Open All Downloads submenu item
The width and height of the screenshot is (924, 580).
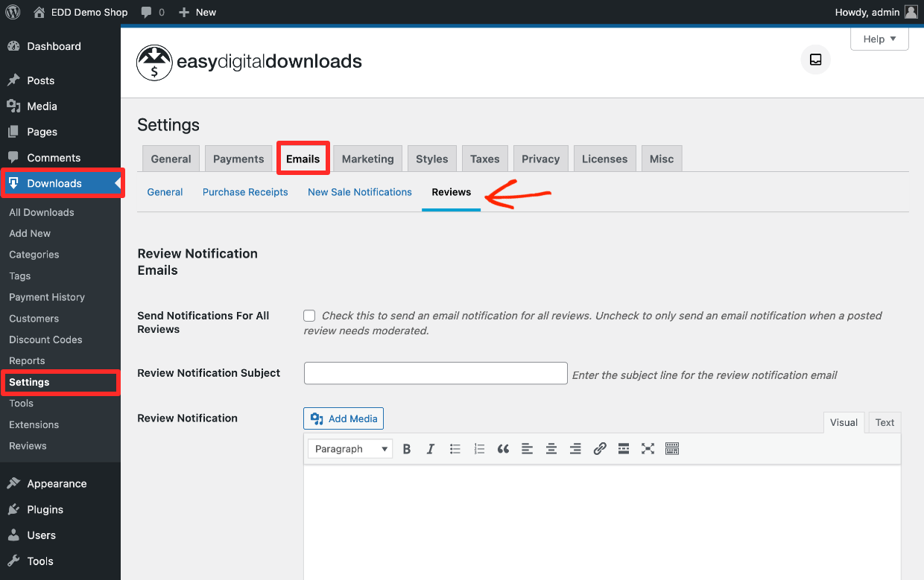tap(42, 212)
